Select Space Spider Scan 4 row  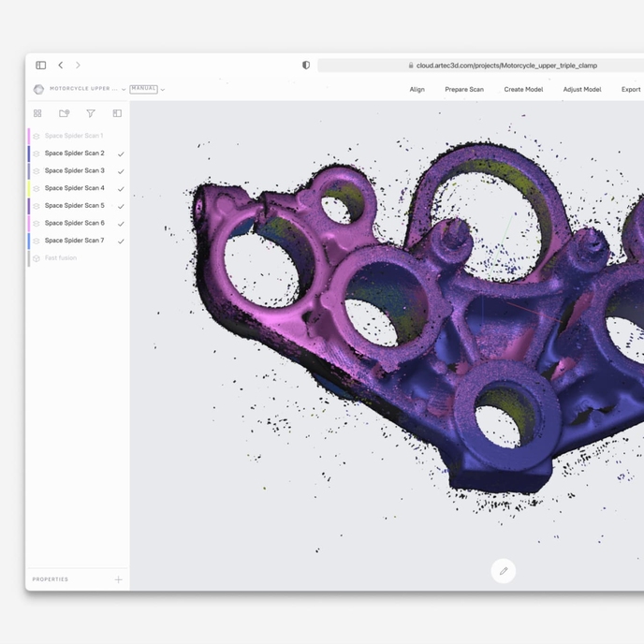[x=77, y=188]
